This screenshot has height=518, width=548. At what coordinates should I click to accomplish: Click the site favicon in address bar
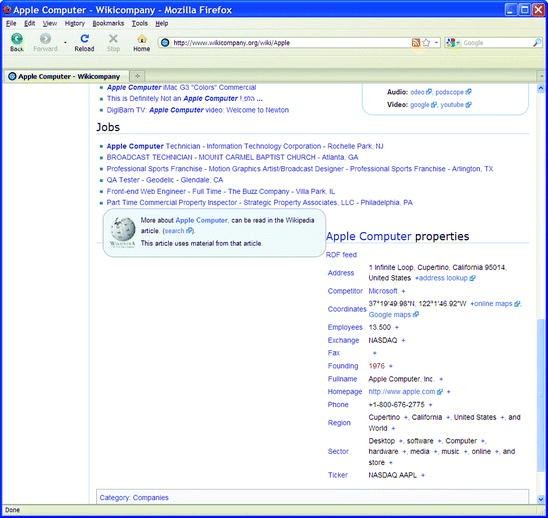(165, 43)
